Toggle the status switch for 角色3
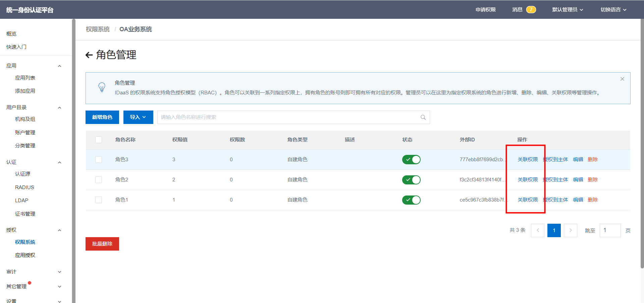This screenshot has width=644, height=303. coord(411,160)
